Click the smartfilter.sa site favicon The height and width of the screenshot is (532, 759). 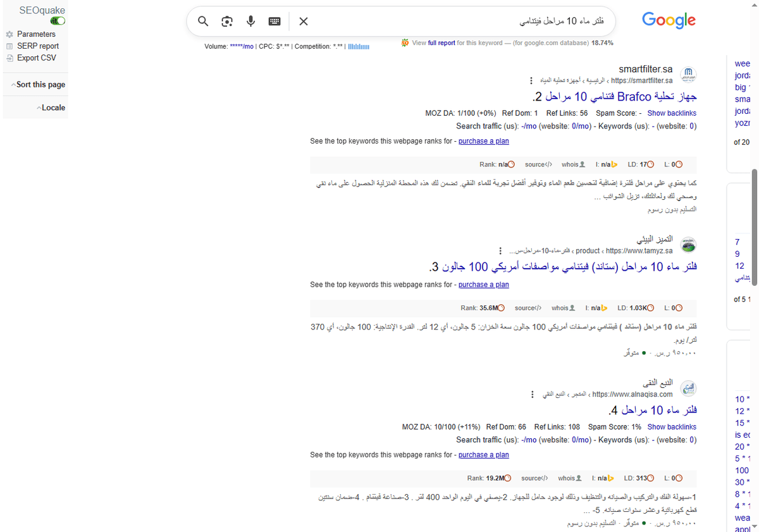pos(688,74)
